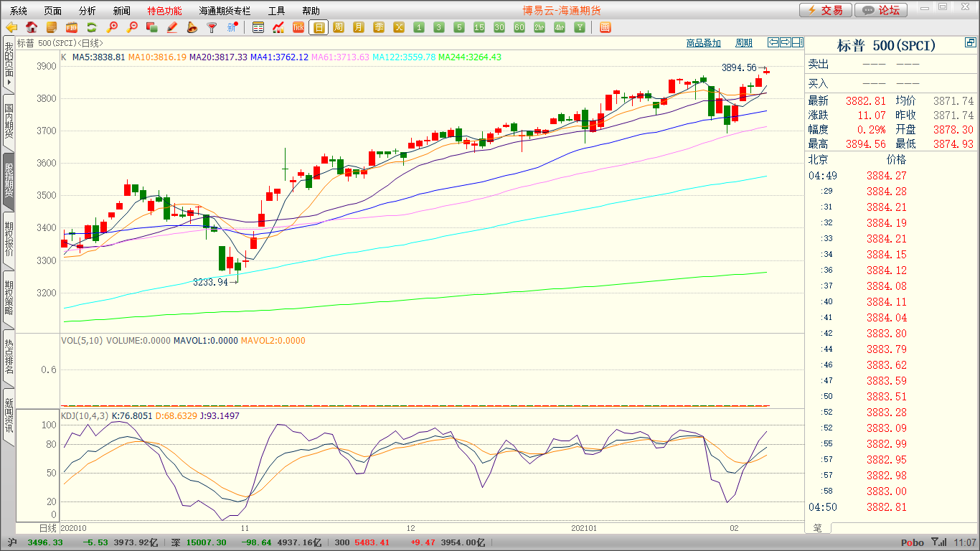Open the 页面 menu
Image resolution: width=980 pixels, height=551 pixels.
click(x=53, y=11)
